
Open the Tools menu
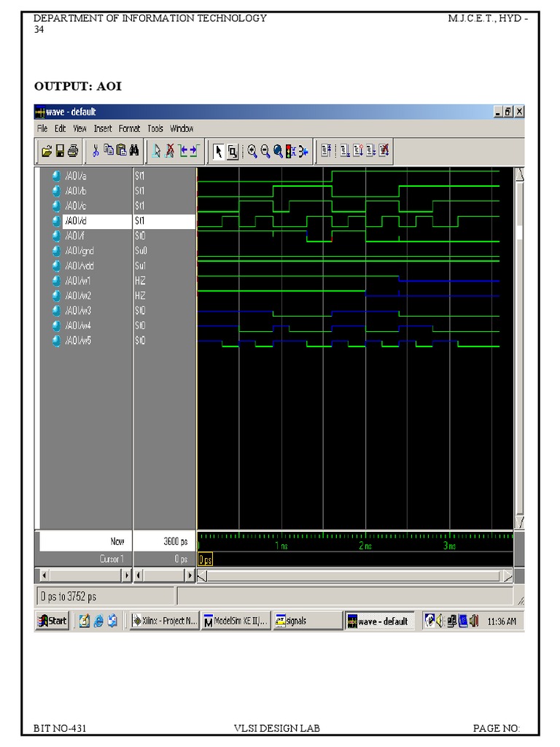point(155,128)
